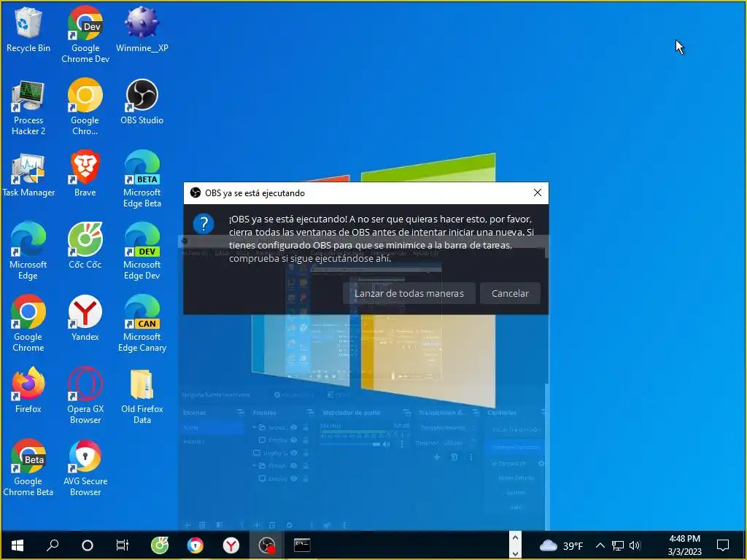Open the 39°F weather widget
This screenshot has height=560, width=747.
561,545
